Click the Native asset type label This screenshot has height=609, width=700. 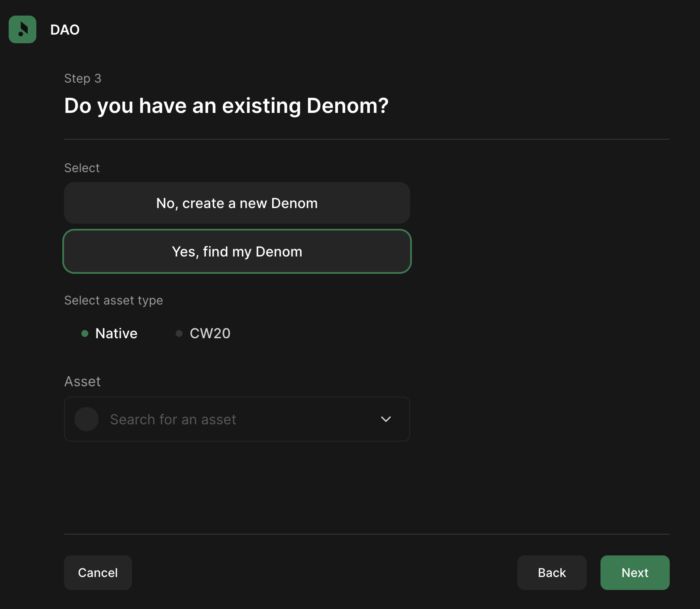click(x=116, y=333)
